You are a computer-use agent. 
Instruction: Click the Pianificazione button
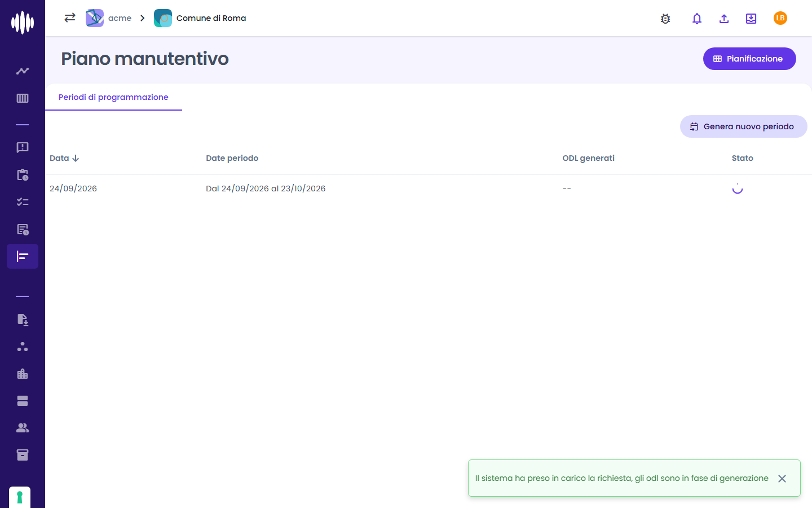coord(749,59)
